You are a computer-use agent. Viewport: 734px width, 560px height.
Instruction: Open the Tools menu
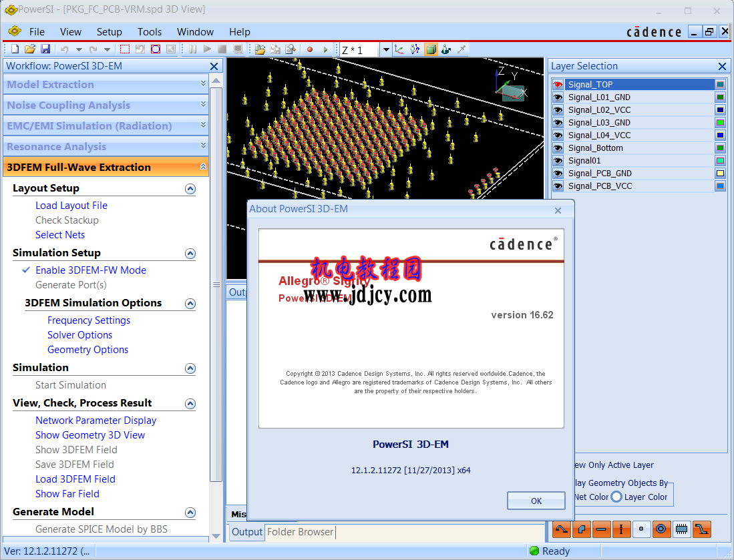150,32
